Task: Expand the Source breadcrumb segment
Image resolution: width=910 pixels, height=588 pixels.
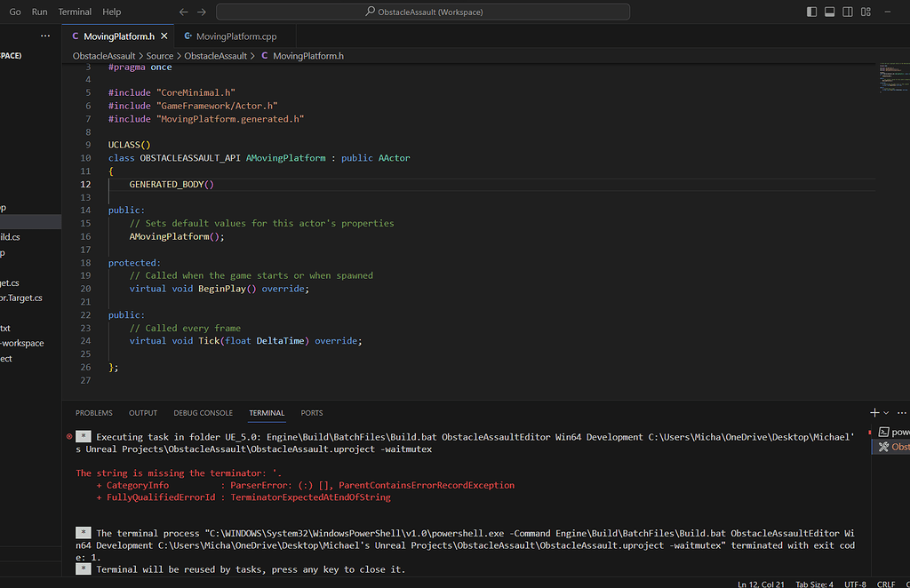Action: 160,56
